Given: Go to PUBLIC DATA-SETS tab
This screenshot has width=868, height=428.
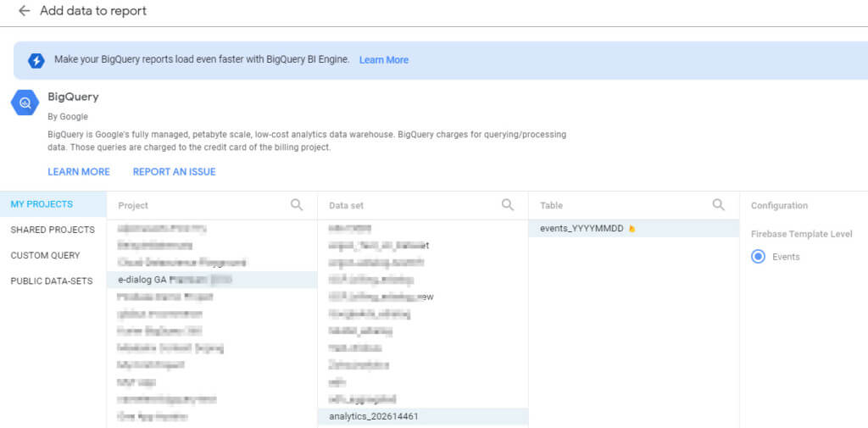Looking at the screenshot, I should pos(52,281).
